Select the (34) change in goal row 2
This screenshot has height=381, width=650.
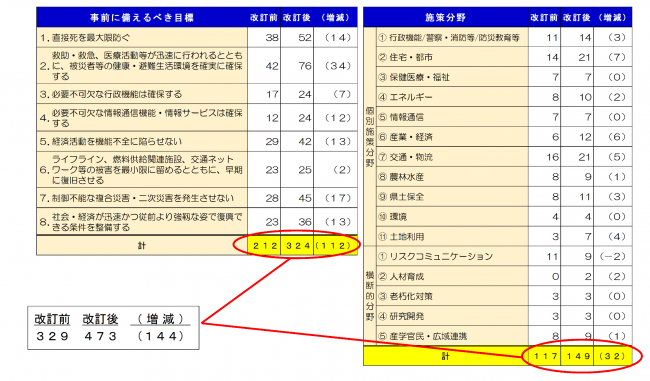tap(338, 66)
